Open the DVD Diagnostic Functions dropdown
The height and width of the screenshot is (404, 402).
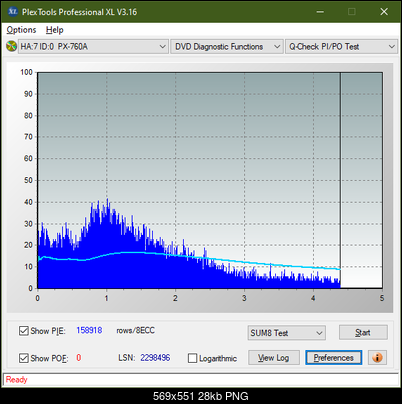pyautogui.click(x=227, y=47)
